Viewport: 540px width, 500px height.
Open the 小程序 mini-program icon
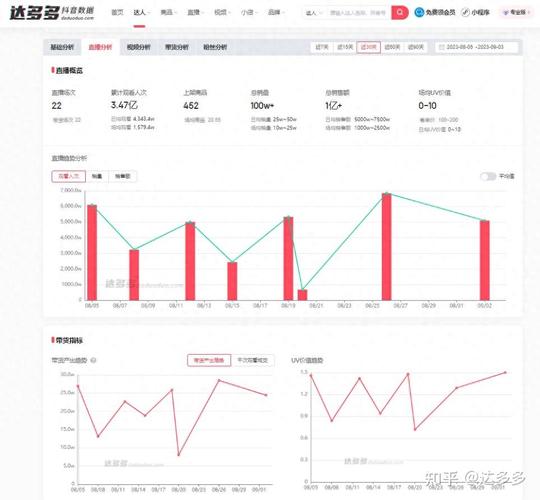pyautogui.click(x=465, y=12)
